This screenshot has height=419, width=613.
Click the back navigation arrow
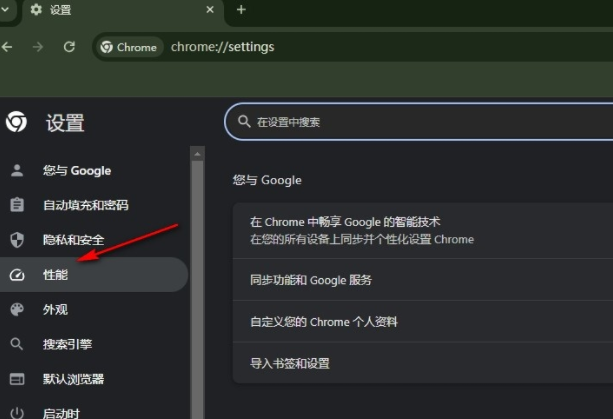(x=7, y=47)
